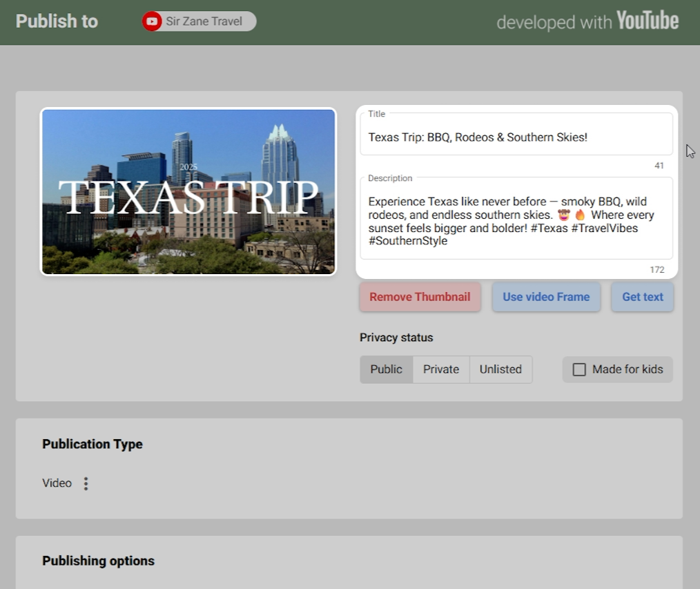700x589 pixels.
Task: Open the three-dot menu next to Video
Action: [x=86, y=483]
